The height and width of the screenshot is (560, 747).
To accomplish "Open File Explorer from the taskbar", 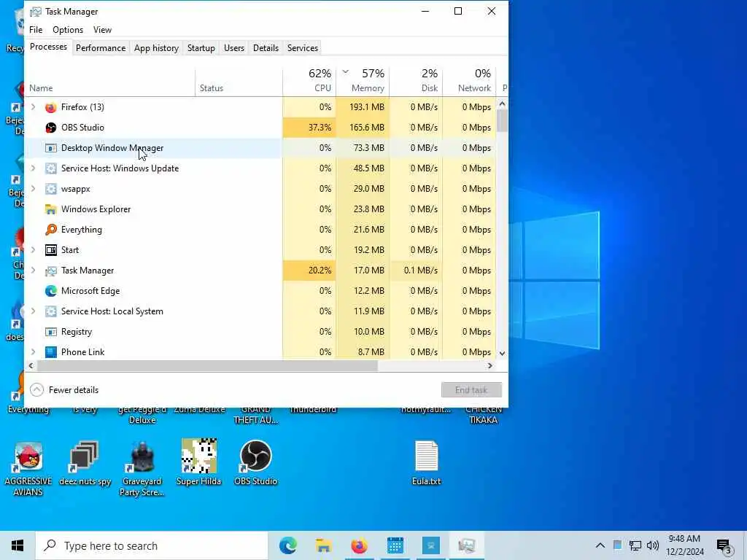I will pyautogui.click(x=323, y=545).
